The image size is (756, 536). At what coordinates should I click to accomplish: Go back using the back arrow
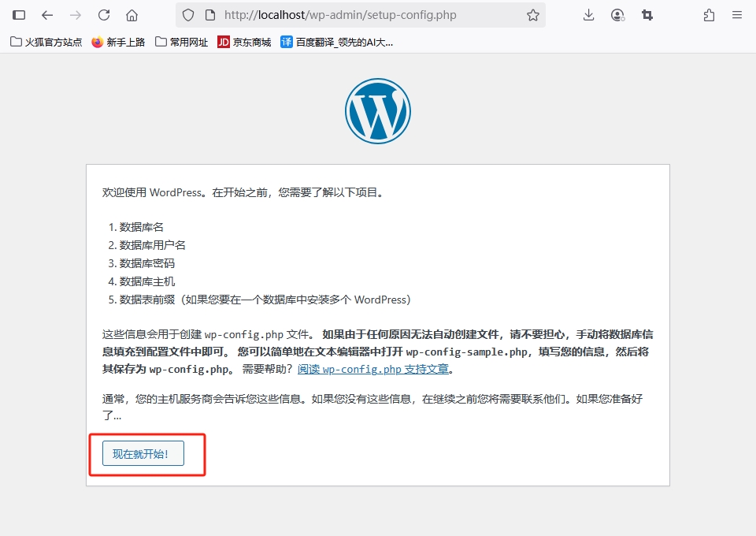46,15
